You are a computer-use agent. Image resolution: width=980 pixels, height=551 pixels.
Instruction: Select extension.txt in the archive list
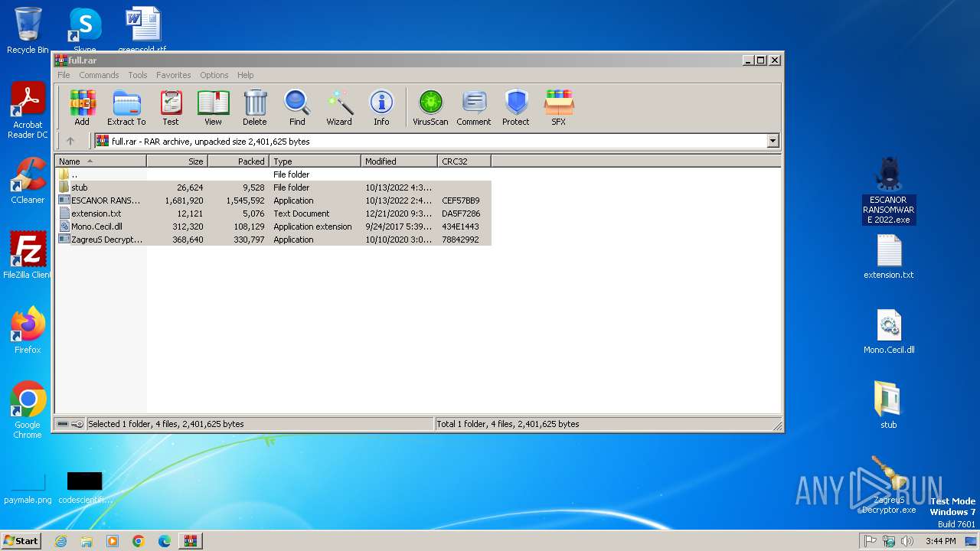(x=273, y=214)
